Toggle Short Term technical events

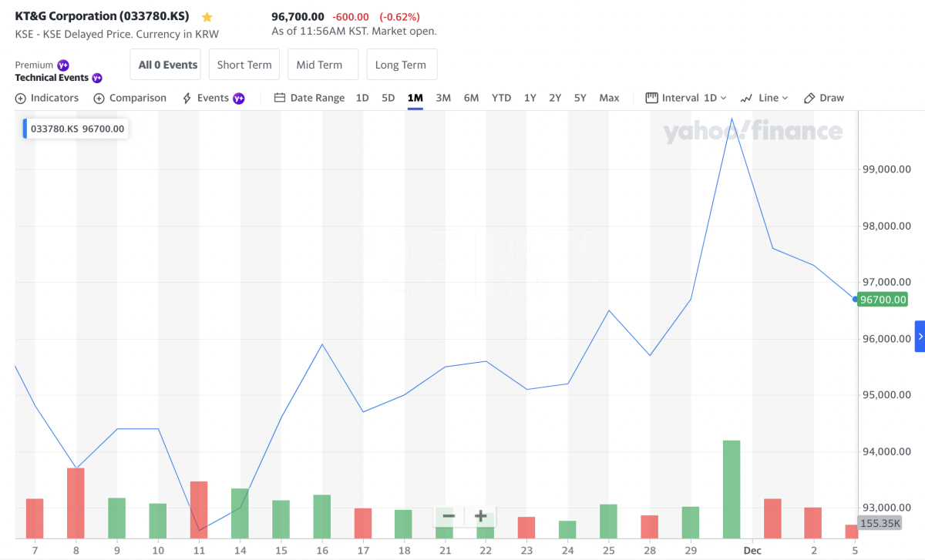pyautogui.click(x=244, y=65)
